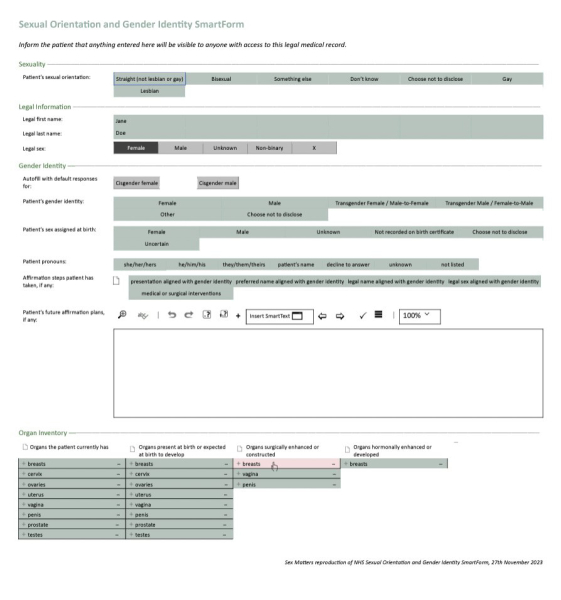This screenshot has height=600, width=561.
Task: Click the redo arrow icon
Action: tap(189, 315)
